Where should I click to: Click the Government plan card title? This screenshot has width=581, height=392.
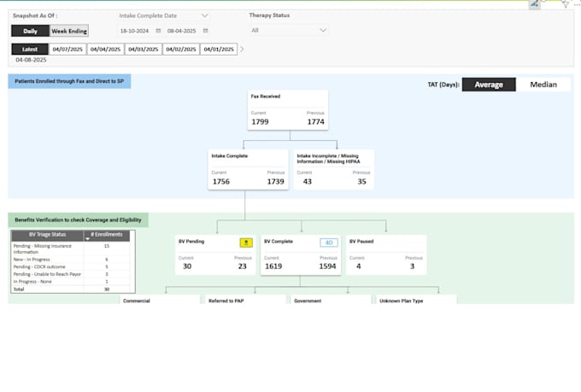pos(308,301)
